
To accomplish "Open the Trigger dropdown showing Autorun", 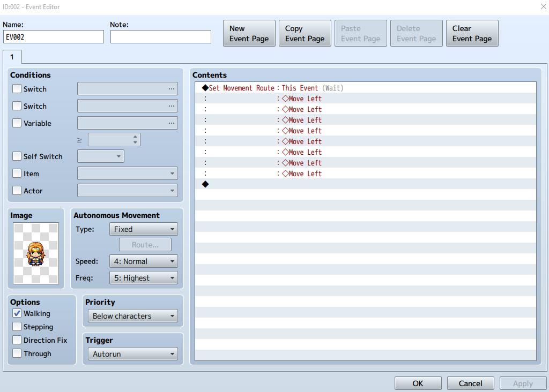I will click(133, 354).
